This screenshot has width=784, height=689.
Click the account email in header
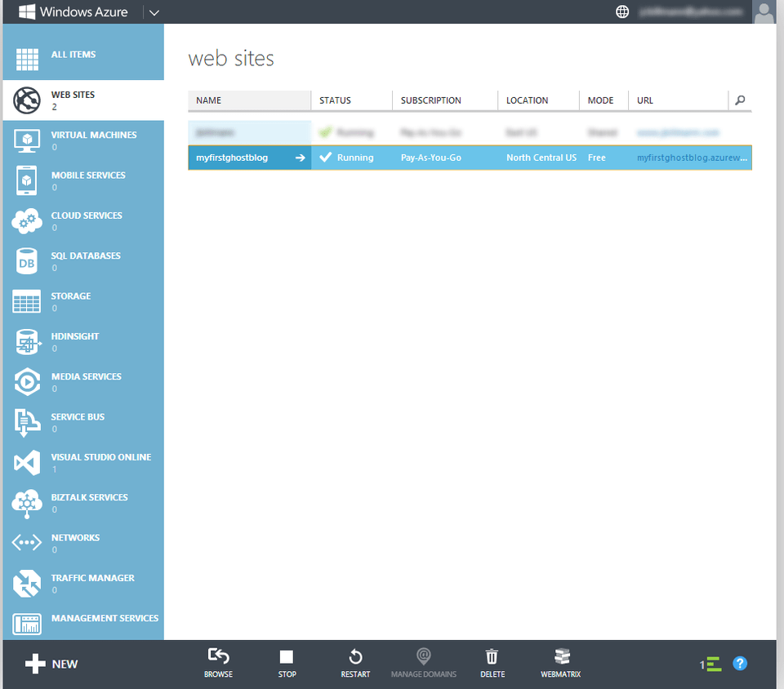691,11
